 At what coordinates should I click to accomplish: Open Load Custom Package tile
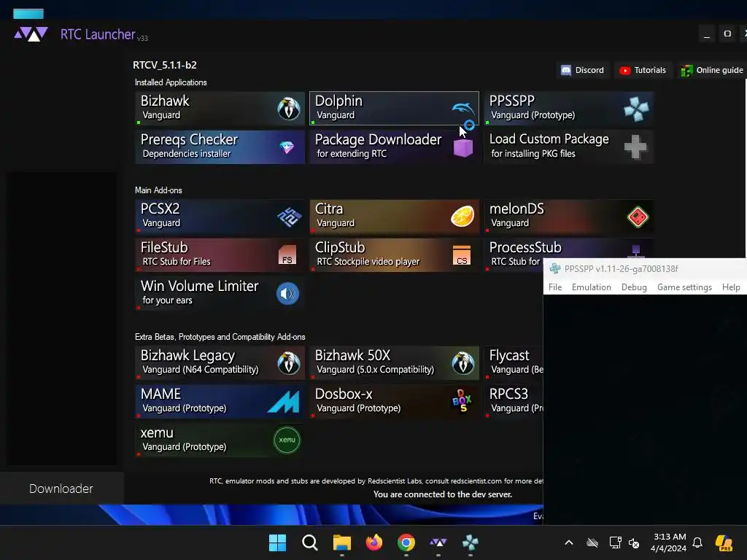(x=569, y=147)
